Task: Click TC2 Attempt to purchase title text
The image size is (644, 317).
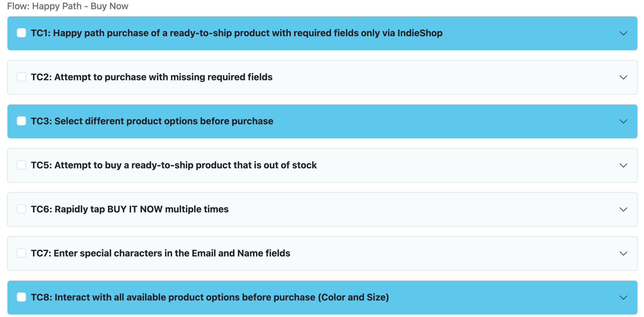Action: pos(152,77)
